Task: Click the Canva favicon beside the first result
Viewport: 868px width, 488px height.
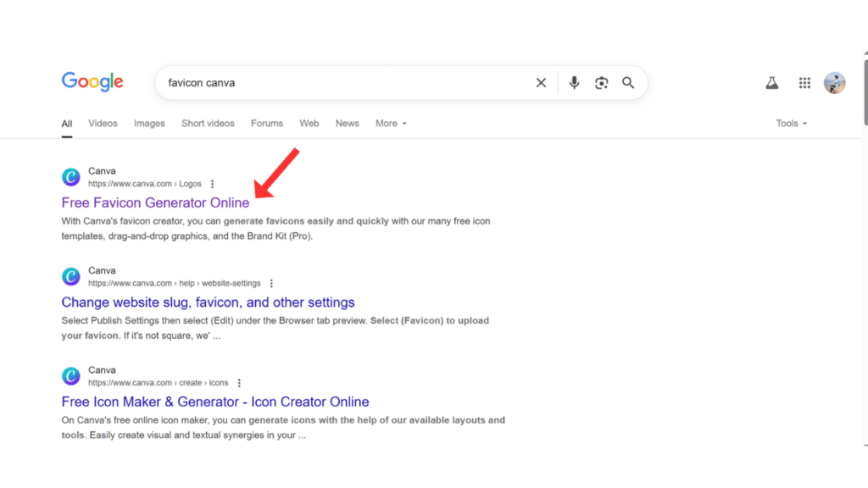Action: point(70,177)
